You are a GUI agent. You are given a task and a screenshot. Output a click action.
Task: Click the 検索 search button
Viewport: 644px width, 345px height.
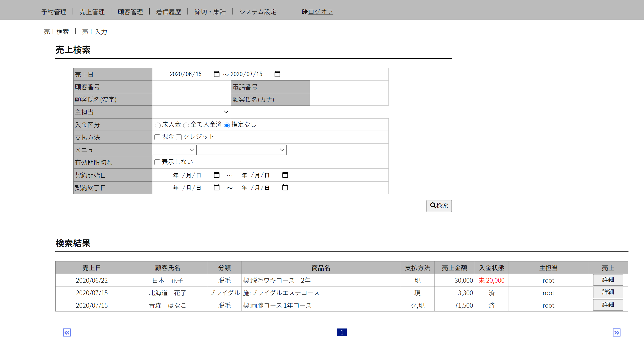(439, 206)
